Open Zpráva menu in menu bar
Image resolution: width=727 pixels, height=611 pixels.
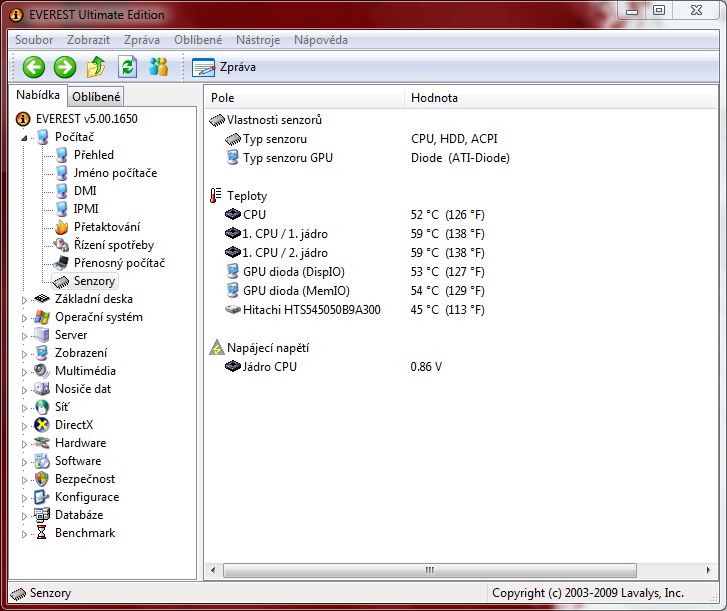click(x=142, y=40)
